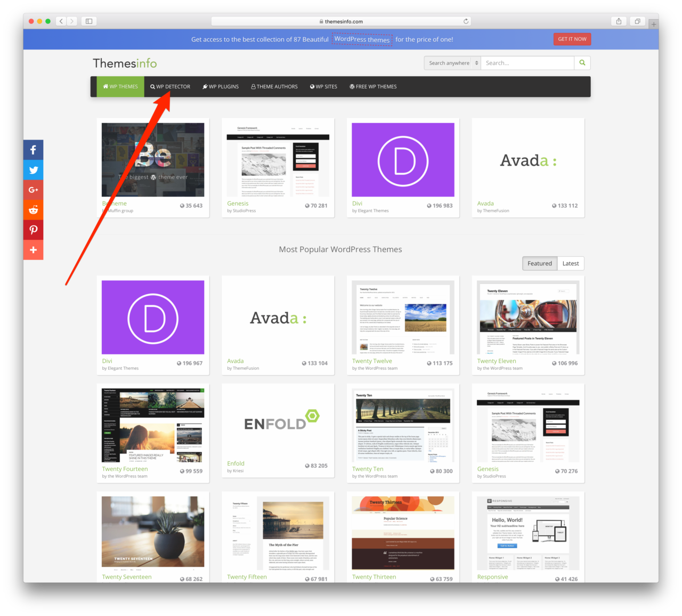Open Twenty Eleven theme thumbnail

pos(528,317)
